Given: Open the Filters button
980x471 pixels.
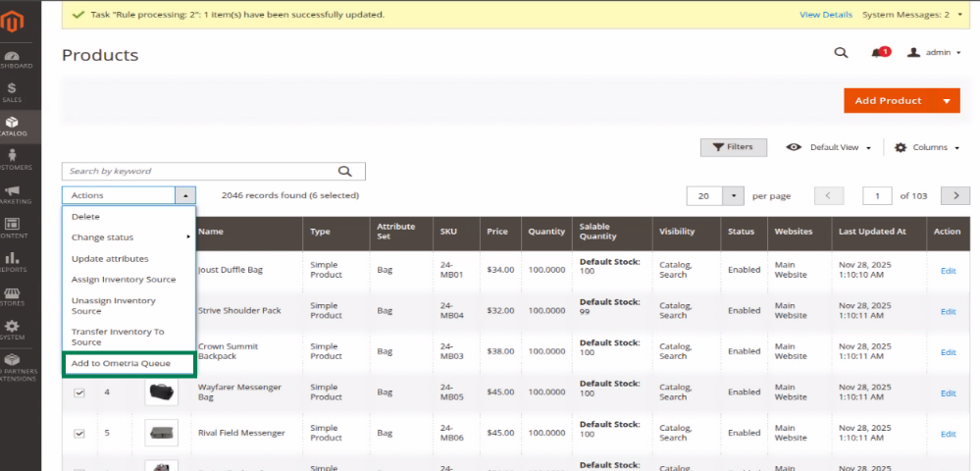Looking at the screenshot, I should (733, 147).
